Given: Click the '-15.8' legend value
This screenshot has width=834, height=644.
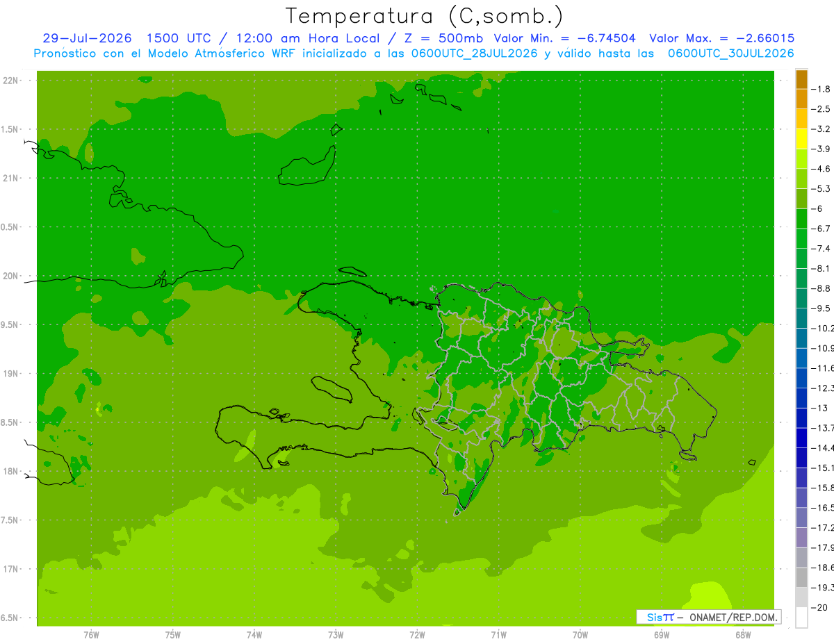Looking at the screenshot, I should pos(824,488).
